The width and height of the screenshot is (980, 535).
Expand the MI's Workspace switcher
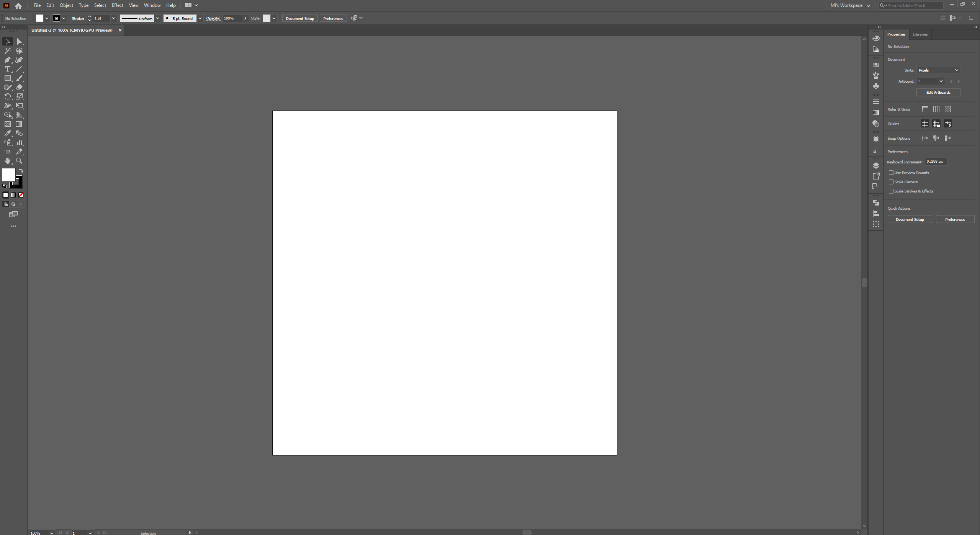pyautogui.click(x=850, y=5)
